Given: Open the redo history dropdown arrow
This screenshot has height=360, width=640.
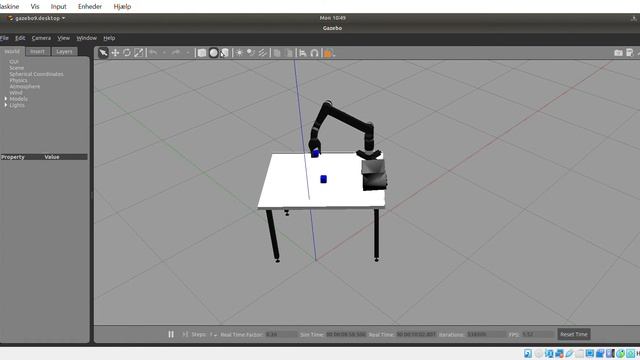Looking at the screenshot, I should coord(187,53).
